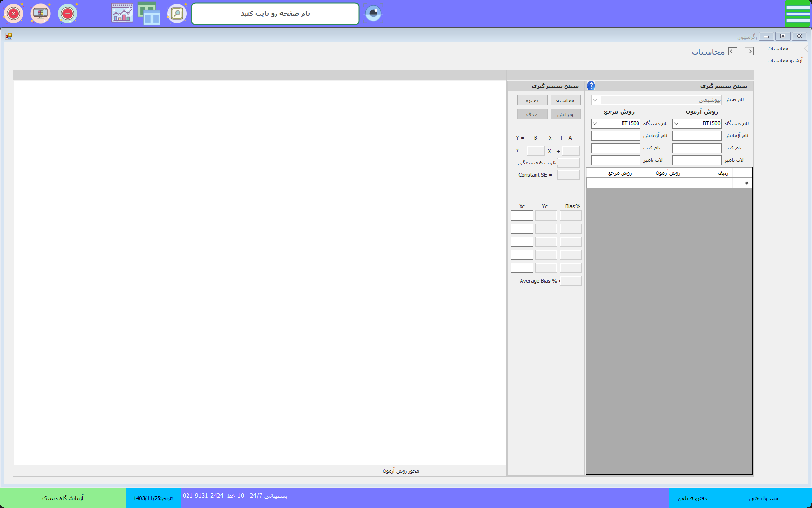Open the statistics chart icon
This screenshot has height=508, width=812.
click(122, 14)
